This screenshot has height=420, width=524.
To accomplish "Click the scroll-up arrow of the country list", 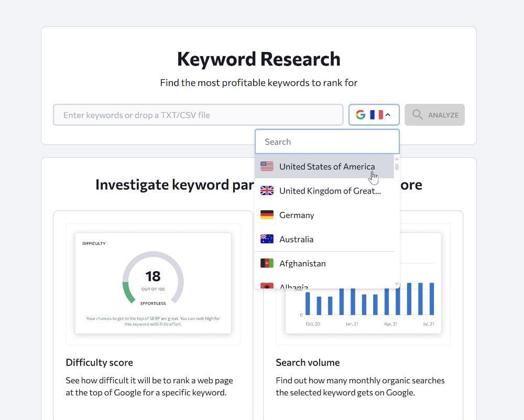I will click(x=397, y=158).
